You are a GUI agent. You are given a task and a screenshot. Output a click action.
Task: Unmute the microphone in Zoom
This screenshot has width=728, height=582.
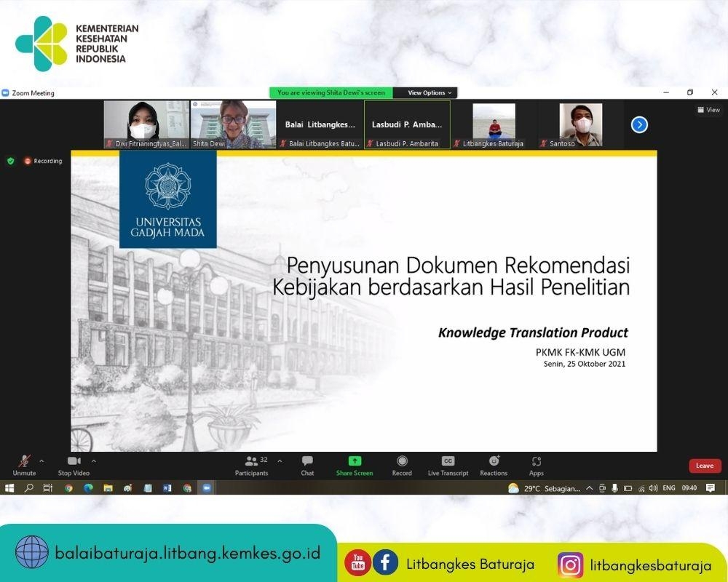point(24,463)
